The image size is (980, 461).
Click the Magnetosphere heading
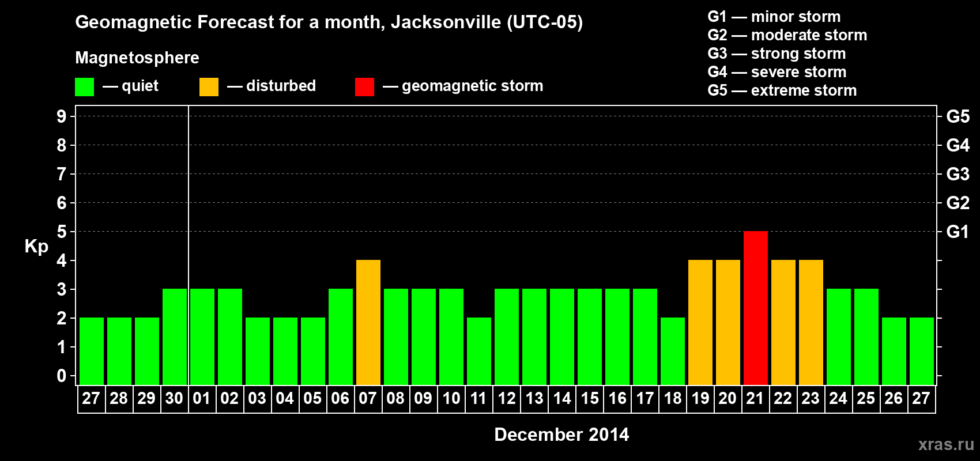tap(137, 58)
